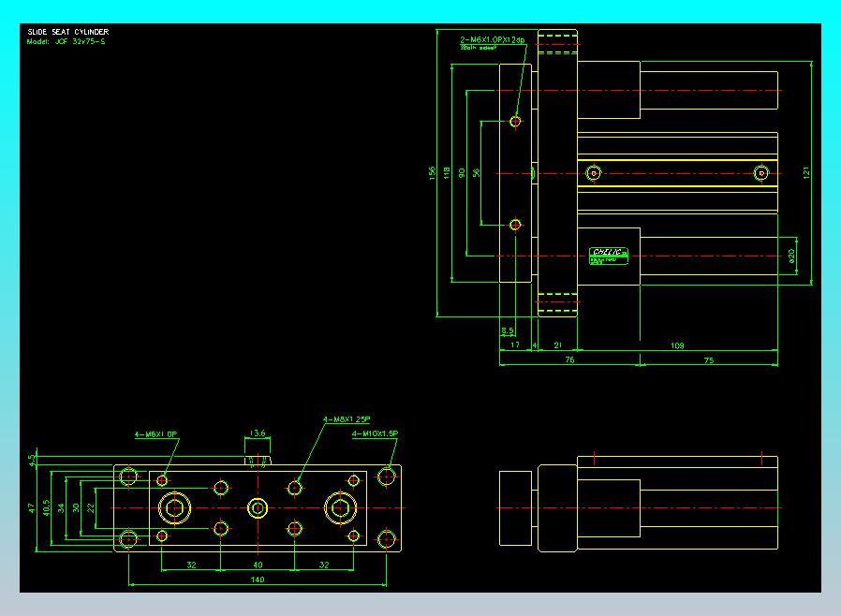Select the Model JCF 32x75-S label

pos(66,41)
